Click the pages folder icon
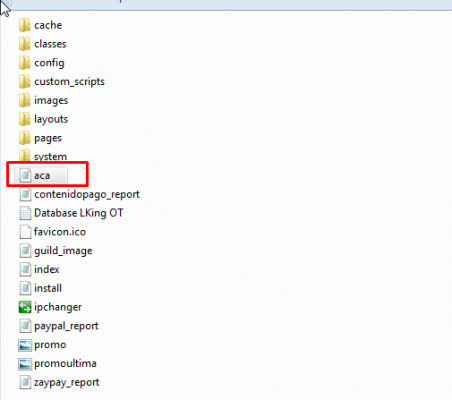The width and height of the screenshot is (452, 400). (25, 138)
